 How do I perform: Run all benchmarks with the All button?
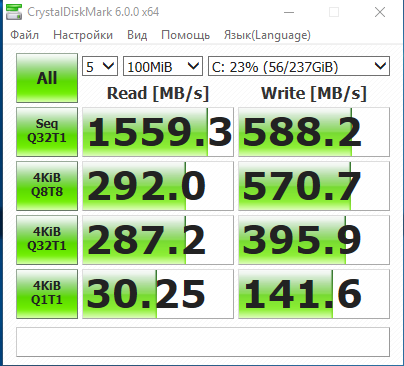coord(47,78)
